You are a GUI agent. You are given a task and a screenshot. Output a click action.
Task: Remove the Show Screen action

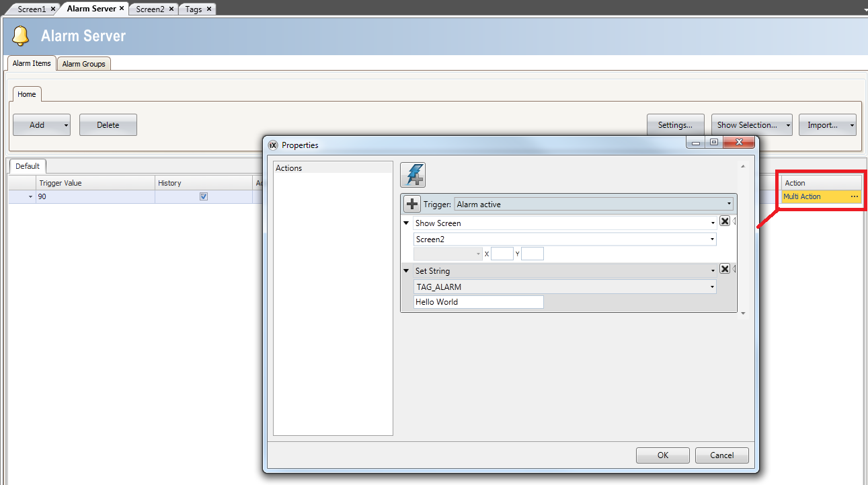click(725, 221)
